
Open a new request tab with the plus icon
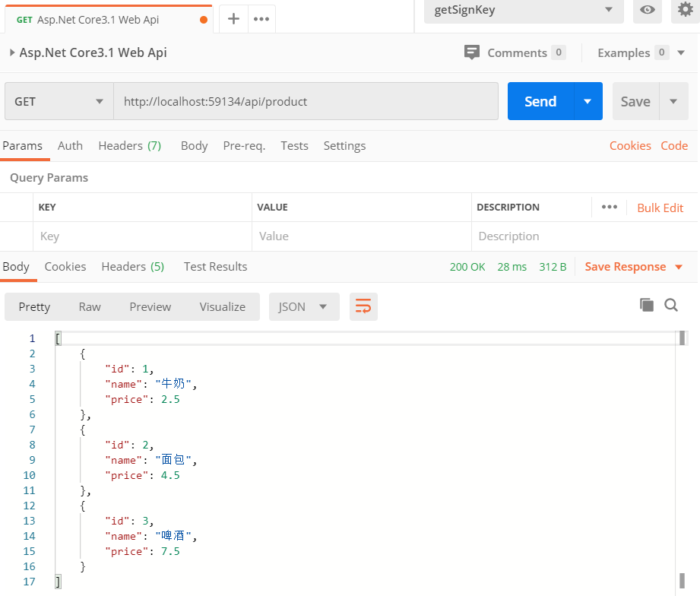[x=233, y=18]
